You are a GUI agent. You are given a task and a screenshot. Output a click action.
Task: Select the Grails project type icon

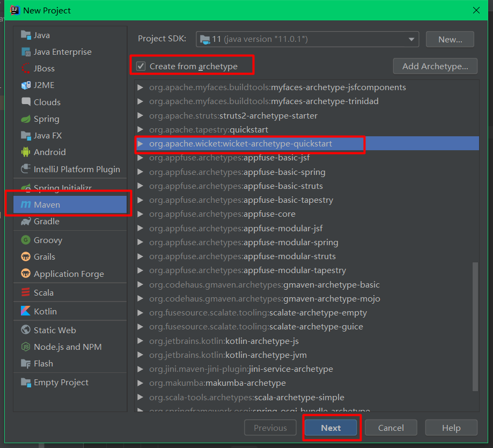26,256
